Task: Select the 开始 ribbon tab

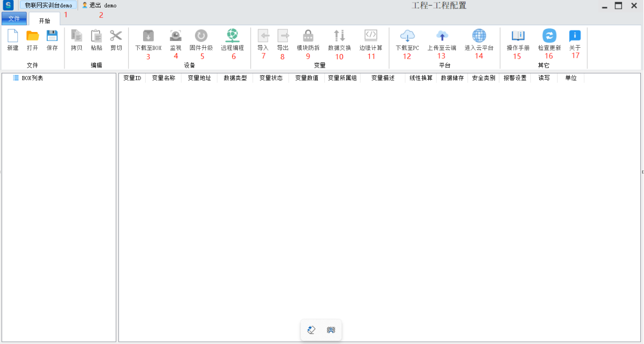Action: click(x=45, y=20)
